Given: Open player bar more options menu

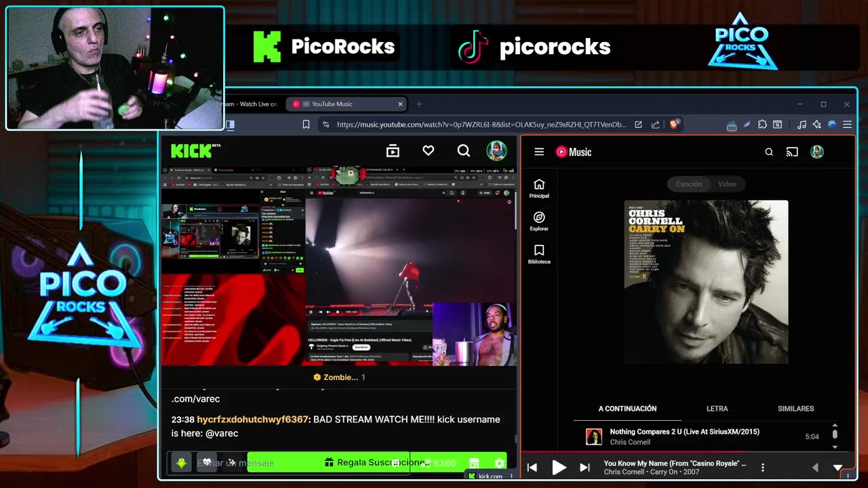Looking at the screenshot, I should (x=763, y=467).
